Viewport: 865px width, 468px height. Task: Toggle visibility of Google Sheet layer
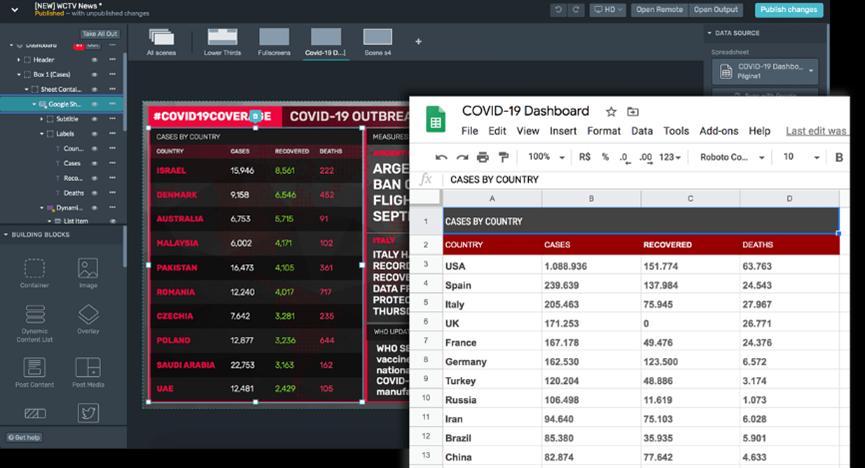pyautogui.click(x=94, y=104)
